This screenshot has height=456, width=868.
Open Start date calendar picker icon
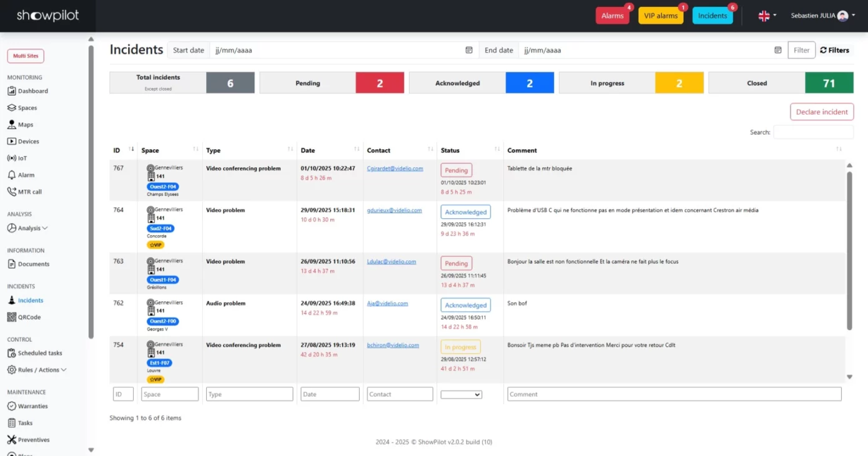tap(469, 51)
